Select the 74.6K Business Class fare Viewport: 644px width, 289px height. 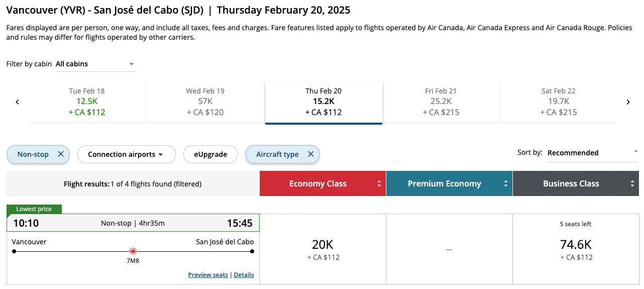[x=576, y=249]
